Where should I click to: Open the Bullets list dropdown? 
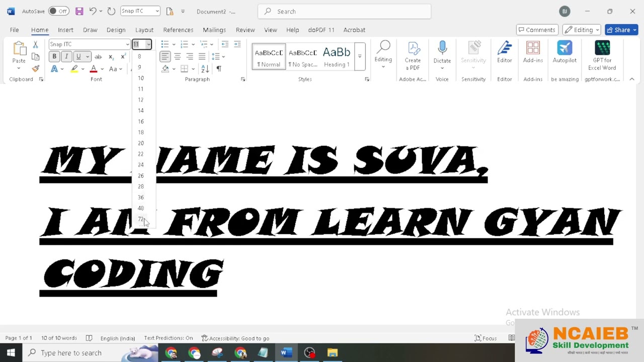coord(174,44)
